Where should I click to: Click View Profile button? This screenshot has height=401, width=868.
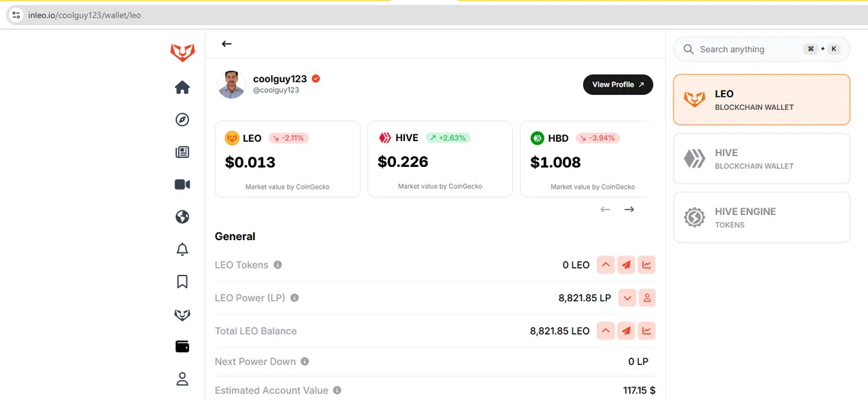pyautogui.click(x=618, y=85)
